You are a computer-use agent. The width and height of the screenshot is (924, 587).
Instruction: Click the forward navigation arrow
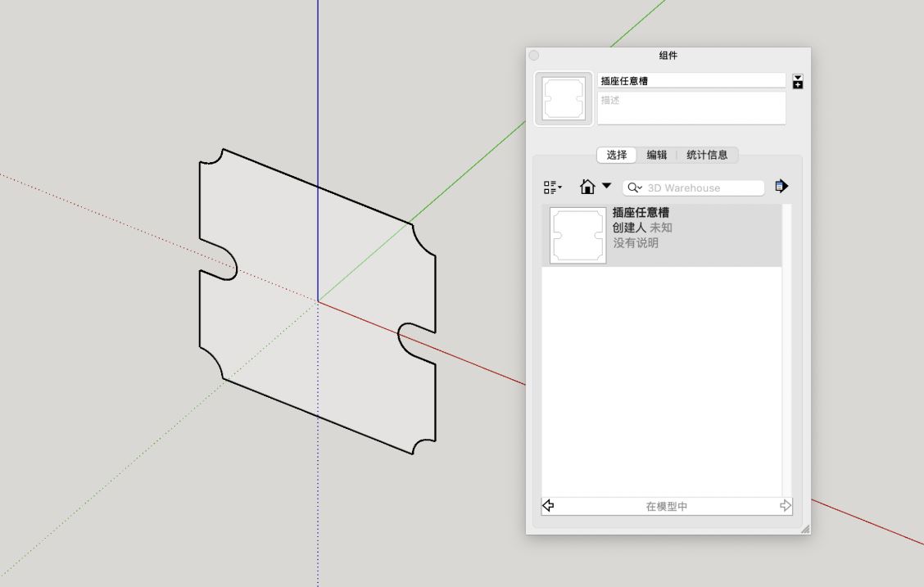point(784,506)
